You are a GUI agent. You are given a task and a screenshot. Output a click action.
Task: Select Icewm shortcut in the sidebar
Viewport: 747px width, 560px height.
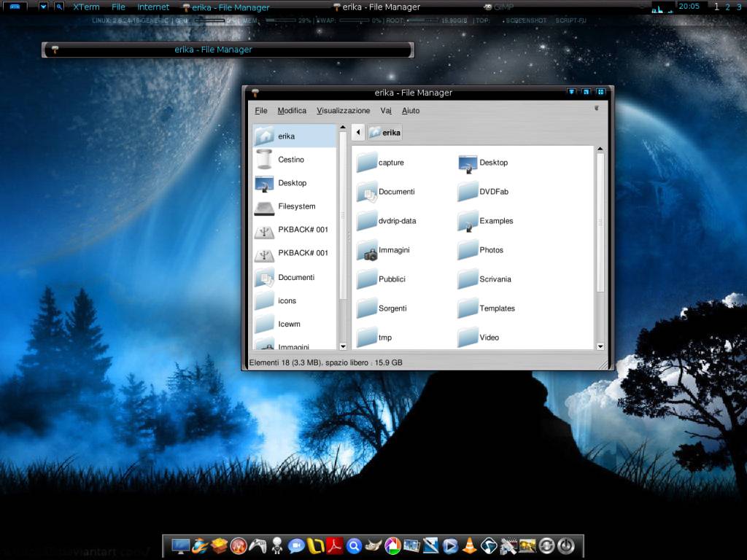[295, 324]
